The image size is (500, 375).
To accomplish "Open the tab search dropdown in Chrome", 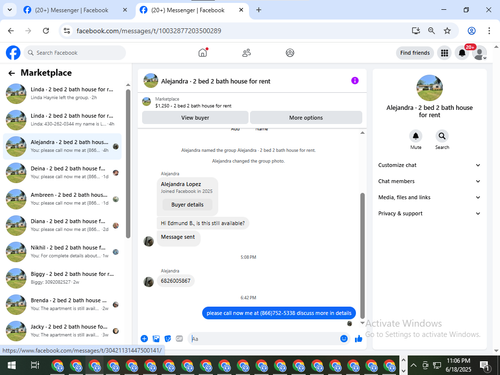I will pyautogui.click(x=10, y=10).
